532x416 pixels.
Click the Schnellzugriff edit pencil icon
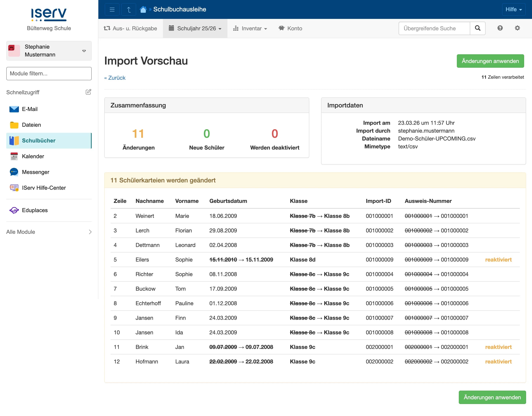point(88,92)
